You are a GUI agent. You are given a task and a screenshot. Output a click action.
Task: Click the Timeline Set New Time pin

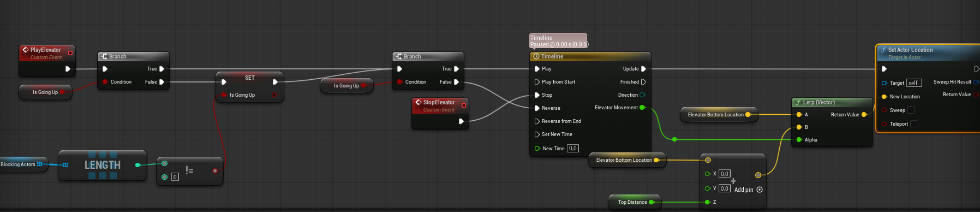coord(537,134)
